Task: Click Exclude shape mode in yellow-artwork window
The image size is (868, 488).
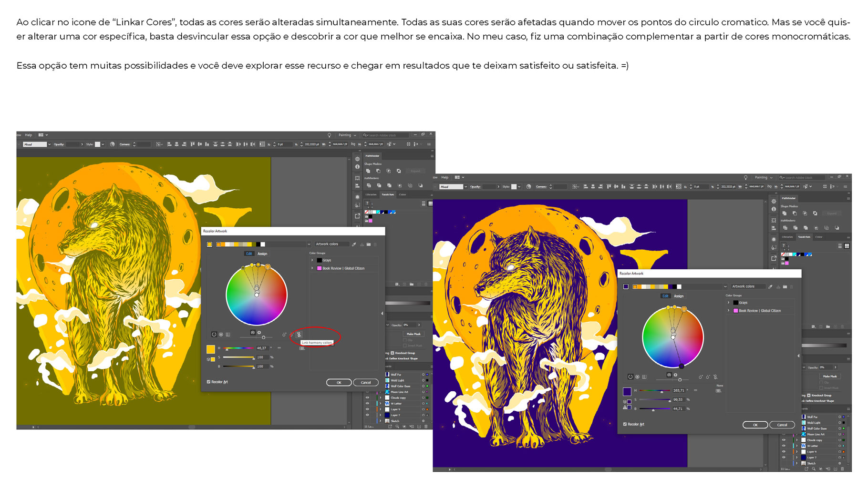Action: click(399, 171)
